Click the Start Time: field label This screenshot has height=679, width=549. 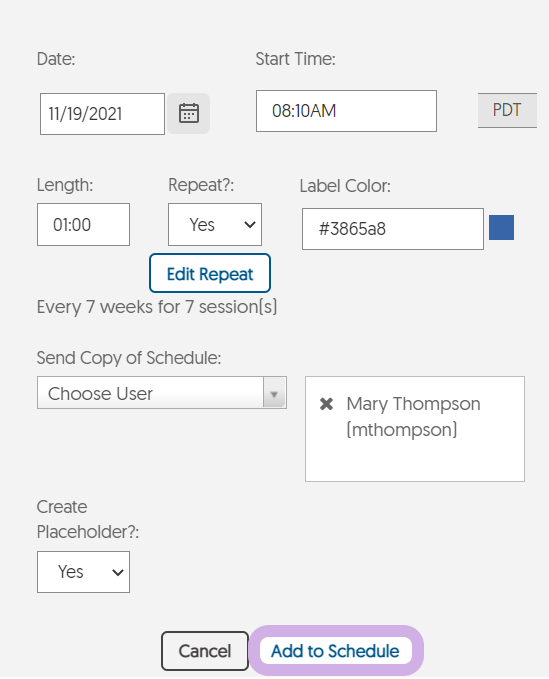click(295, 59)
